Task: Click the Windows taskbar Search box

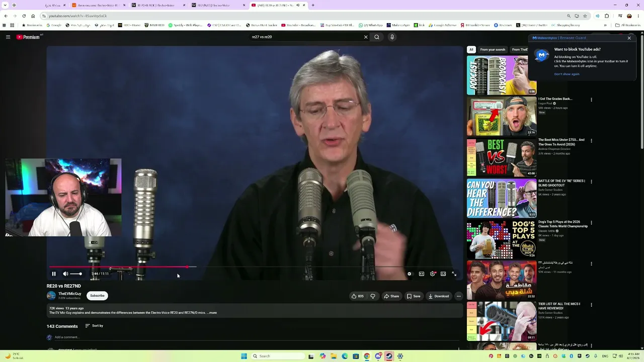Action: click(x=278, y=356)
